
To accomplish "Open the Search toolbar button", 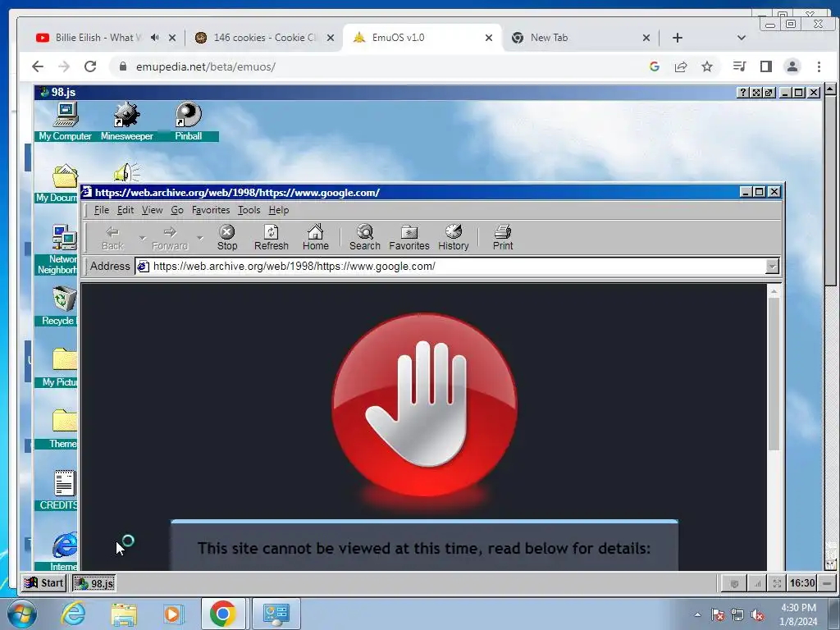I will 365,237.
